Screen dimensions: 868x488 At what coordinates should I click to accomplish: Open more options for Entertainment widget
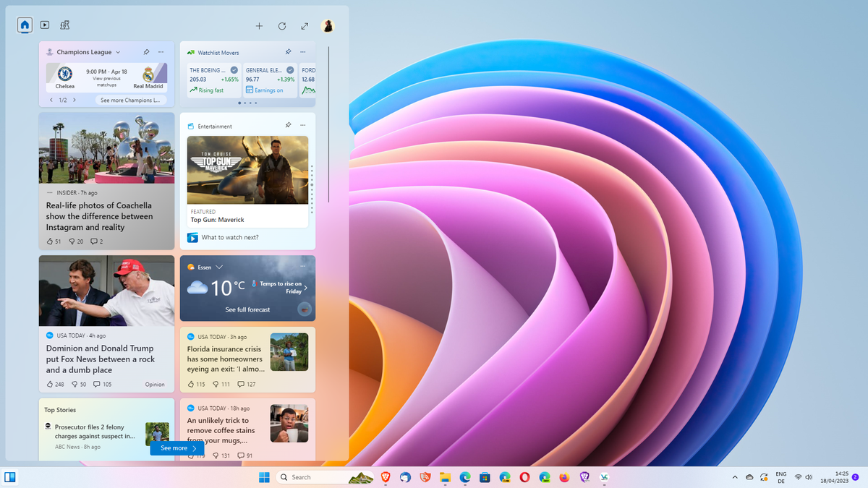coord(302,125)
